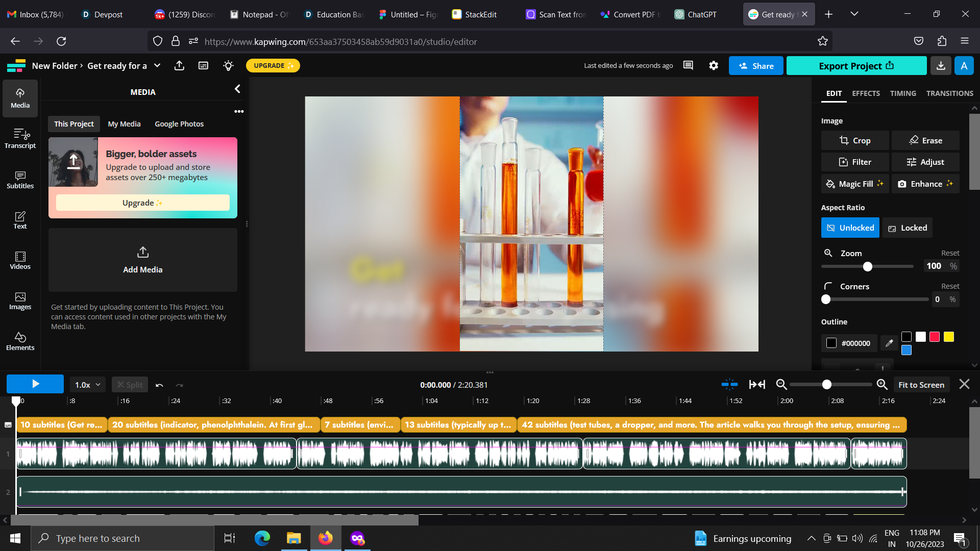This screenshot has height=551, width=980.
Task: Open the Google Photos tab
Action: 179,124
